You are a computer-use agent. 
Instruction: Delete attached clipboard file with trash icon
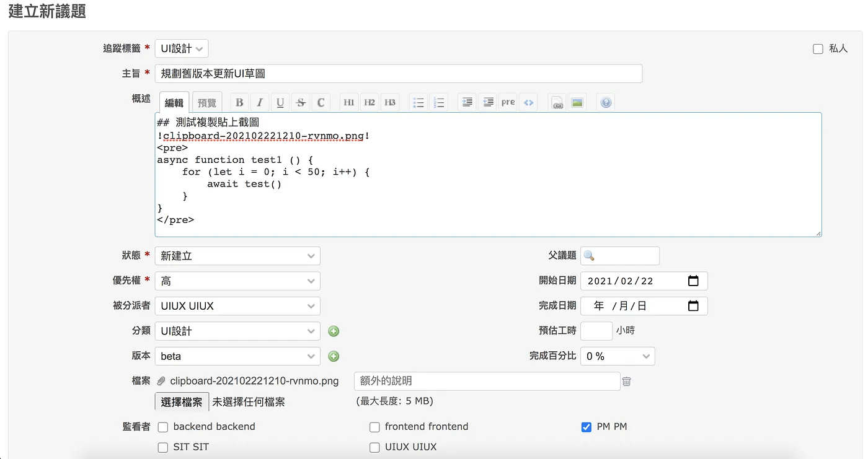[x=627, y=382]
